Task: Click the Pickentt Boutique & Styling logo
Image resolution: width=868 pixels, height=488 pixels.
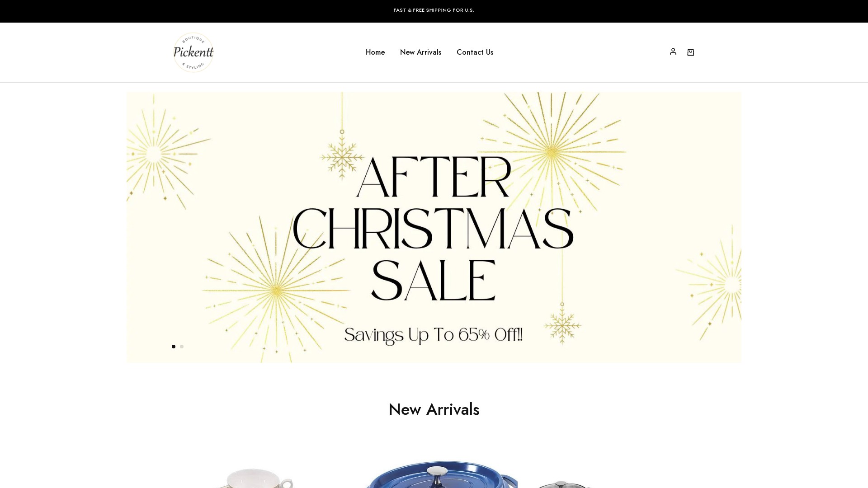Action: (193, 52)
